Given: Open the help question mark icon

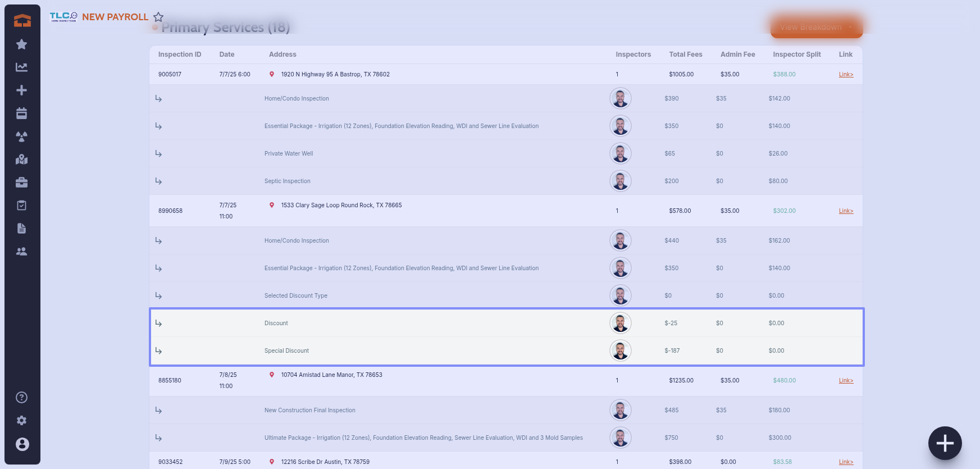Looking at the screenshot, I should [22, 398].
